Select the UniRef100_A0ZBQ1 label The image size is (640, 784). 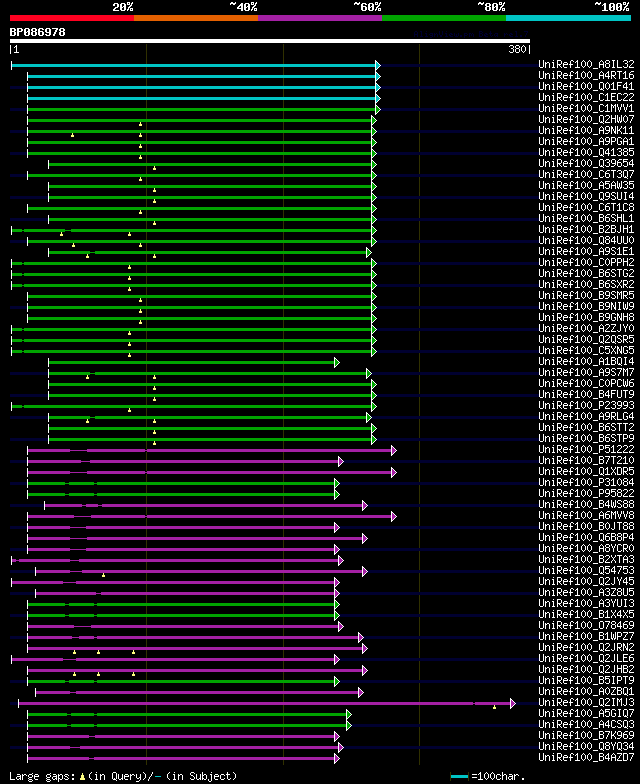pos(586,692)
